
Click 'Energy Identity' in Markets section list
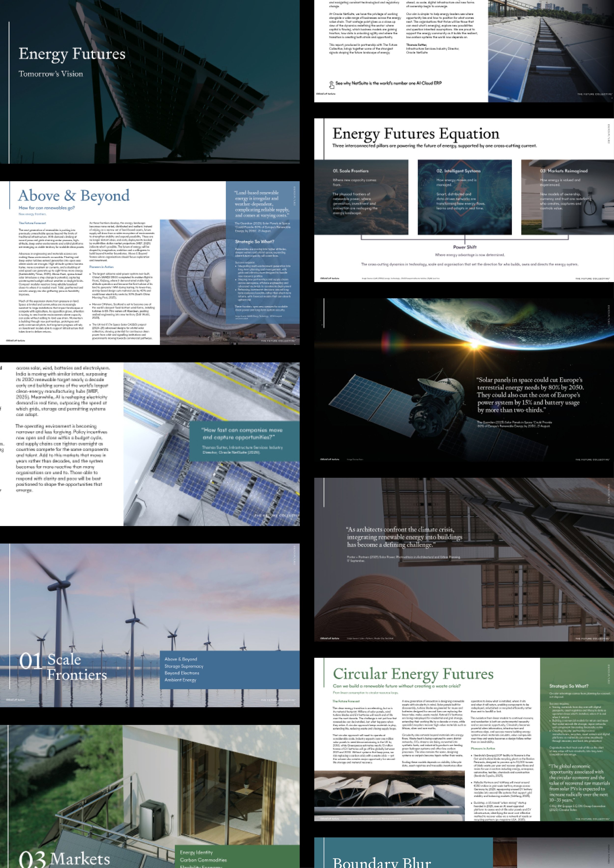tap(196, 852)
